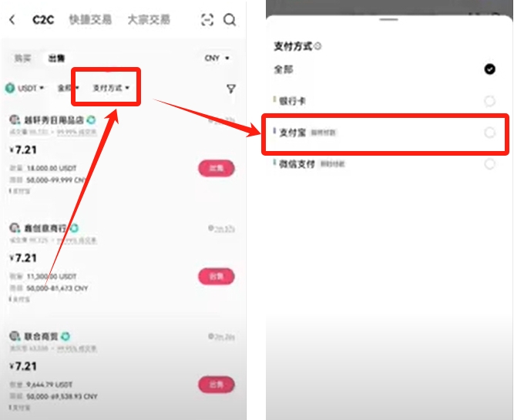This screenshot has width=514, height=420.
Task: Tap second merchant's verified badge icon
Action: (75, 227)
